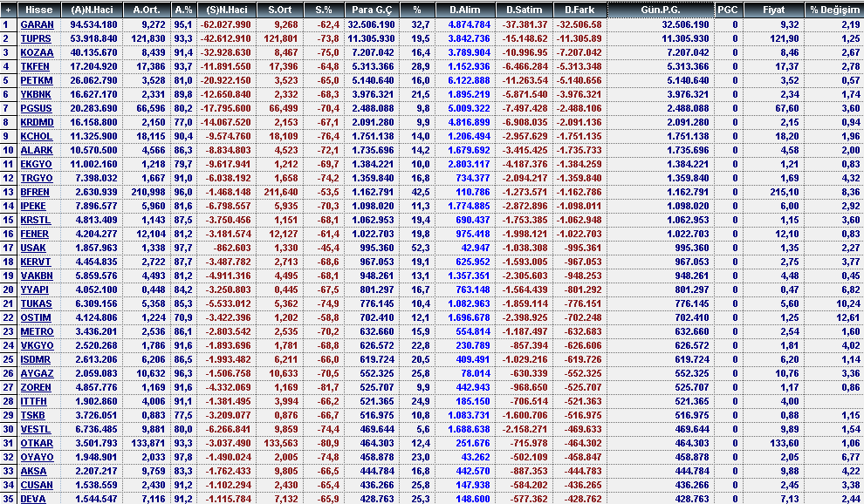The width and height of the screenshot is (864, 504).
Task: Open the BFREN stock link
Action: coord(35,192)
